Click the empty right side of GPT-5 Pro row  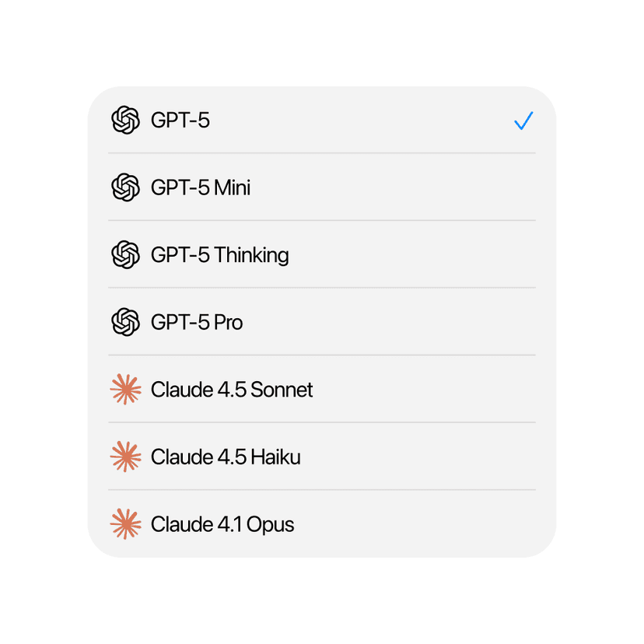coord(467,322)
